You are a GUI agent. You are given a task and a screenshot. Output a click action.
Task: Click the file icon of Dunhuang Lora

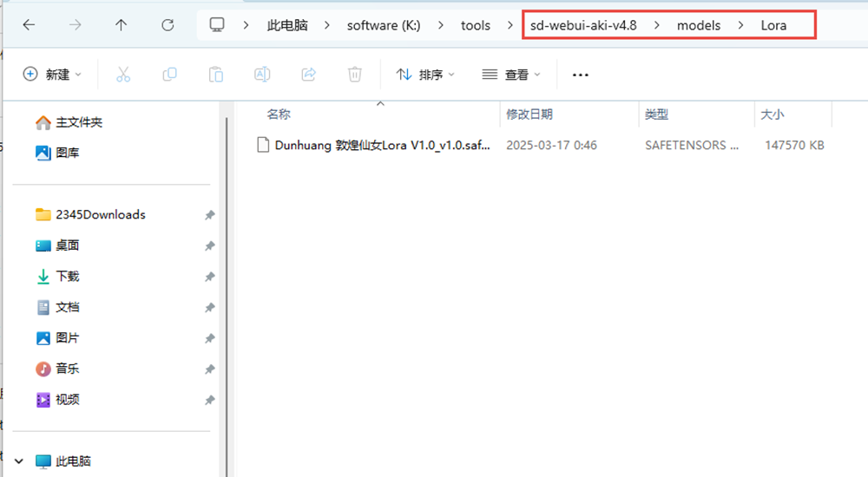click(263, 145)
